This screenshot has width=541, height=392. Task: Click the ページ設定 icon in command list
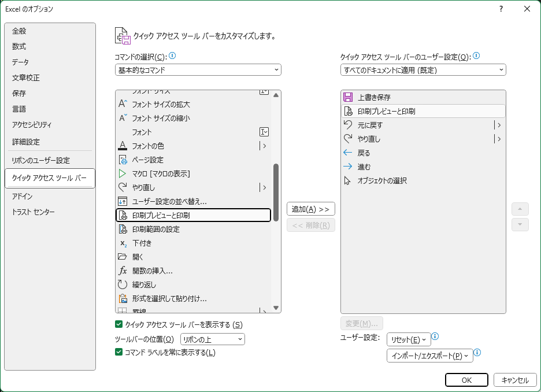[x=123, y=160]
